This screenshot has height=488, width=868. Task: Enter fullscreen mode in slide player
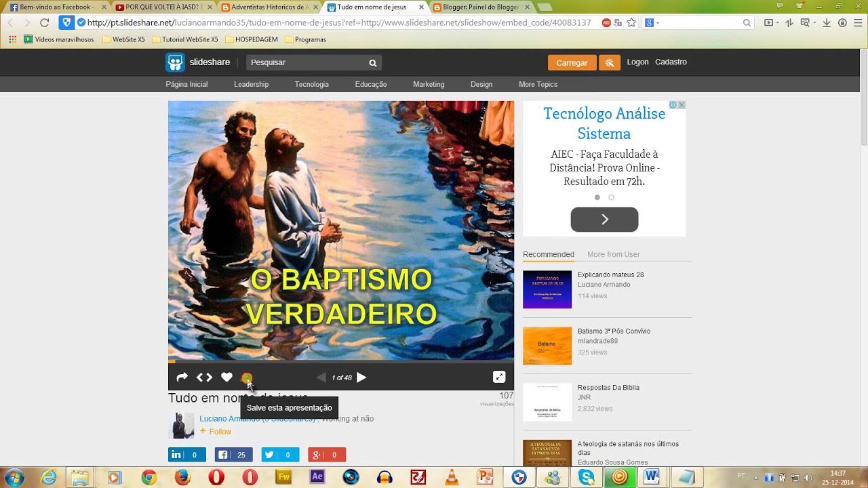[498, 378]
